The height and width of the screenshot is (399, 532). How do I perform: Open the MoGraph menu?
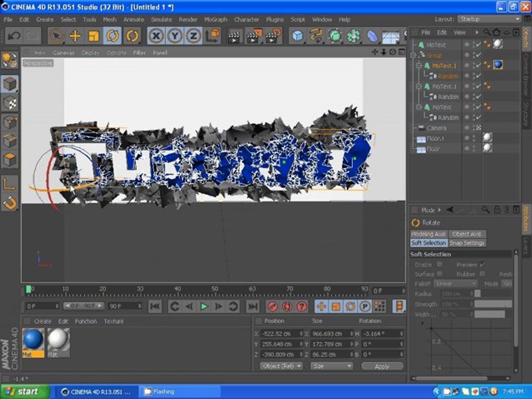[216, 20]
